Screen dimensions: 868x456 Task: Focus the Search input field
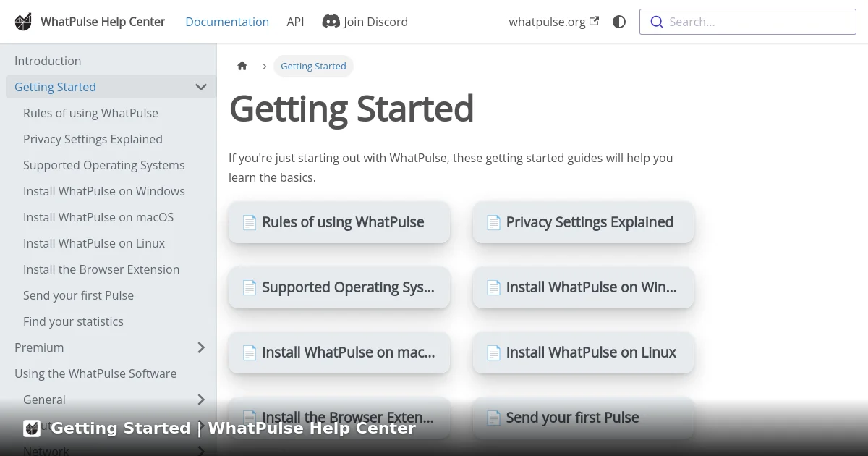(748, 22)
